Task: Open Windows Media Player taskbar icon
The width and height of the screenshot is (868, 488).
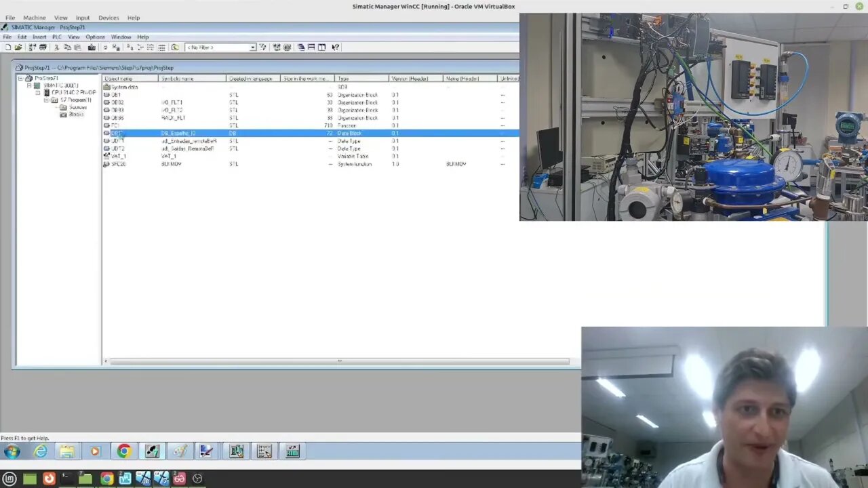Action: (x=95, y=451)
